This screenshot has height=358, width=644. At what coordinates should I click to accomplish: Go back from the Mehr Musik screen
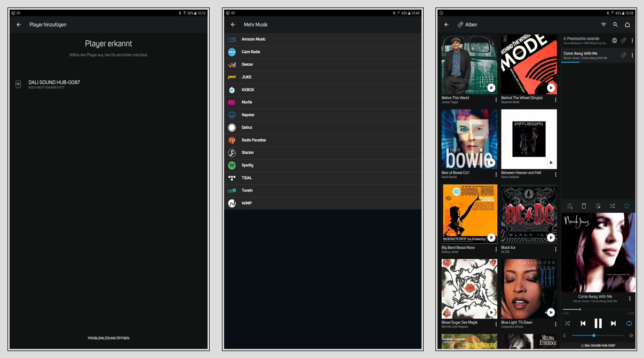(233, 25)
